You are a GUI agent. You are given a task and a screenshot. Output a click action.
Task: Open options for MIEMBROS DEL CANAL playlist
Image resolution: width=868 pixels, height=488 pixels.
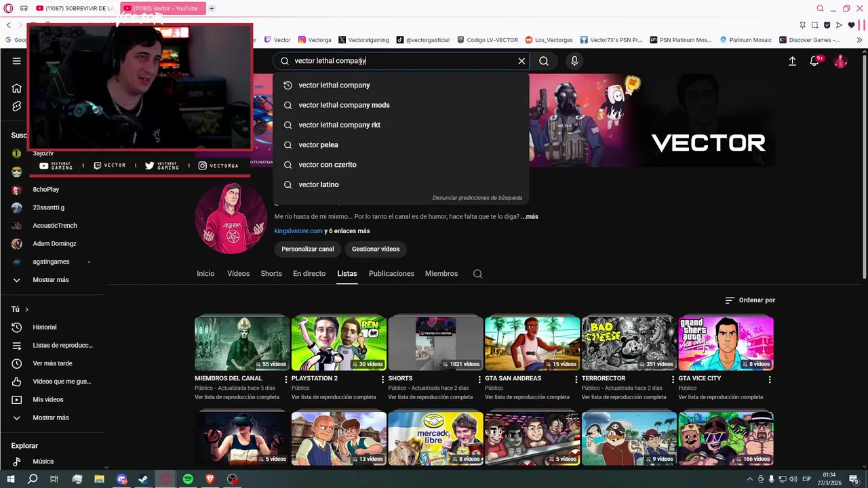click(285, 379)
